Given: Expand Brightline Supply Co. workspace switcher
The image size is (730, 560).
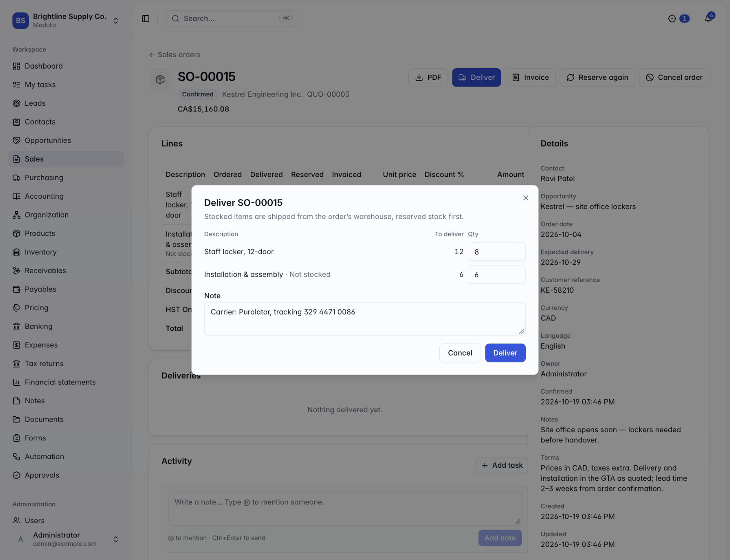Looking at the screenshot, I should pos(66,20).
